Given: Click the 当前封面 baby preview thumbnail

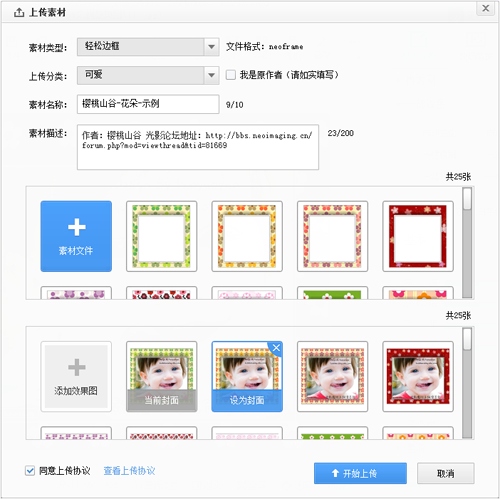Looking at the screenshot, I should [x=161, y=376].
